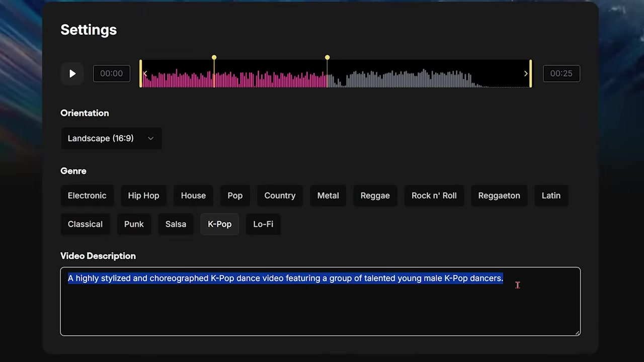Viewport: 644px width, 362px height.
Task: Play the audio preview
Action: coord(72,73)
